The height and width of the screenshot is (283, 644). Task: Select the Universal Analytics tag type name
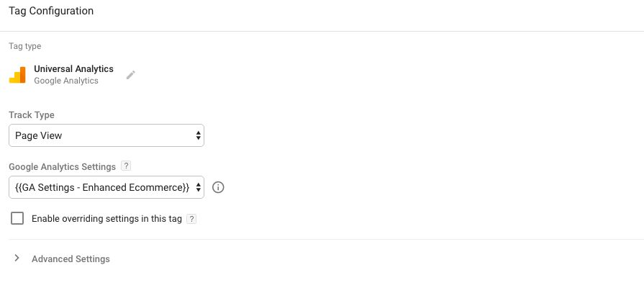(x=74, y=69)
